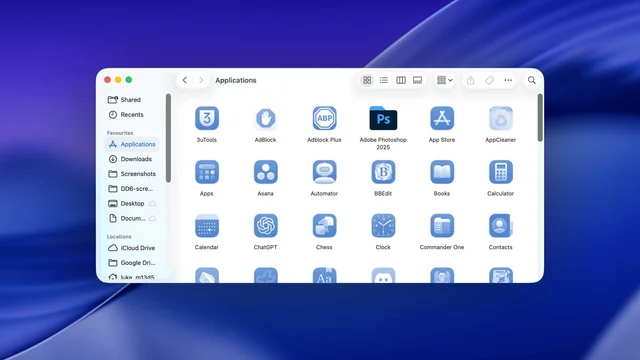
Task: Select the Dictionary app icon with Aa
Action: pyautogui.click(x=324, y=275)
